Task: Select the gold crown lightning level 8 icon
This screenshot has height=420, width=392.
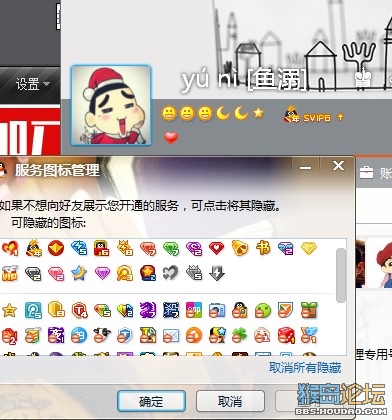Action: tap(125, 248)
